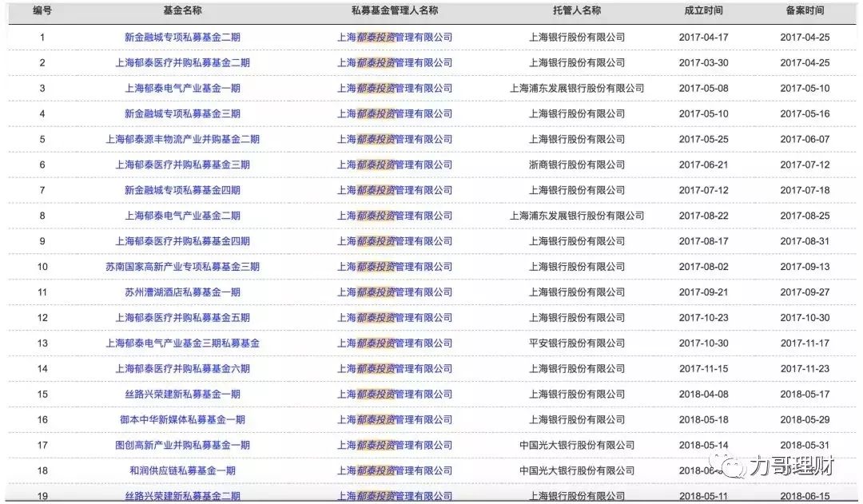Click 苏南国家高新产业专项私募基金三期 fund name
Viewport: 863px width, 504px height.
click(182, 267)
